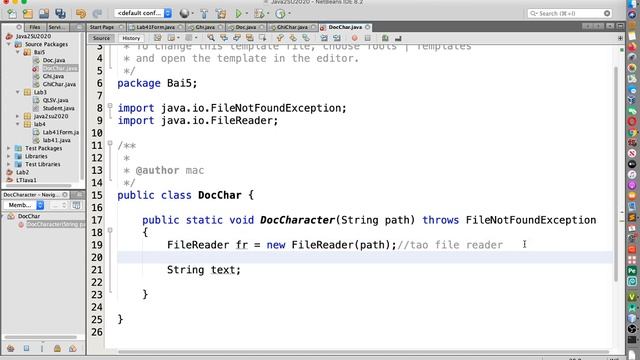Click the Source view button
The height and width of the screenshot is (360, 640).
point(101,38)
